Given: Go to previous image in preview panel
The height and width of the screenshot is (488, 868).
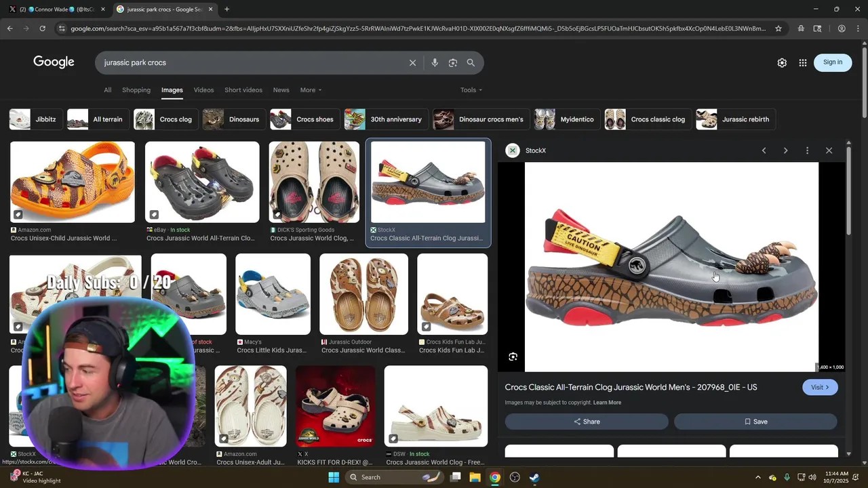Looking at the screenshot, I should click(764, 150).
